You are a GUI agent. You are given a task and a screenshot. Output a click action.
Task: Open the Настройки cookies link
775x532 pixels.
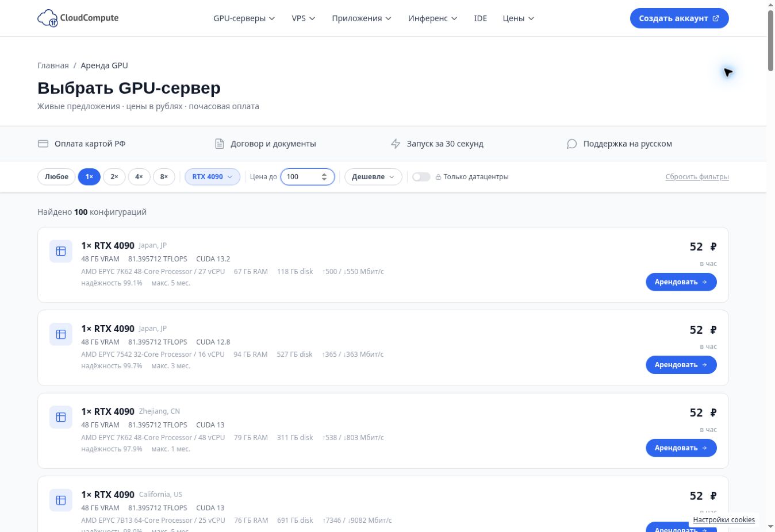point(724,520)
